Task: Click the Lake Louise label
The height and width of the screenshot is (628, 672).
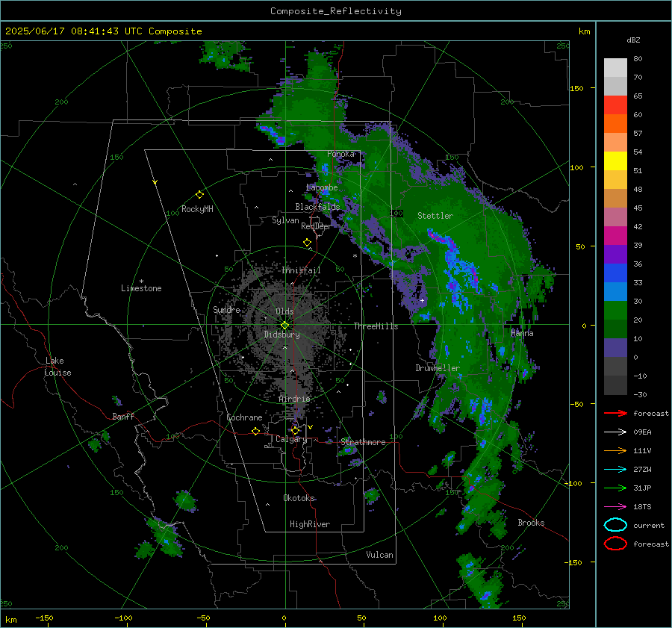Action: [x=57, y=367]
